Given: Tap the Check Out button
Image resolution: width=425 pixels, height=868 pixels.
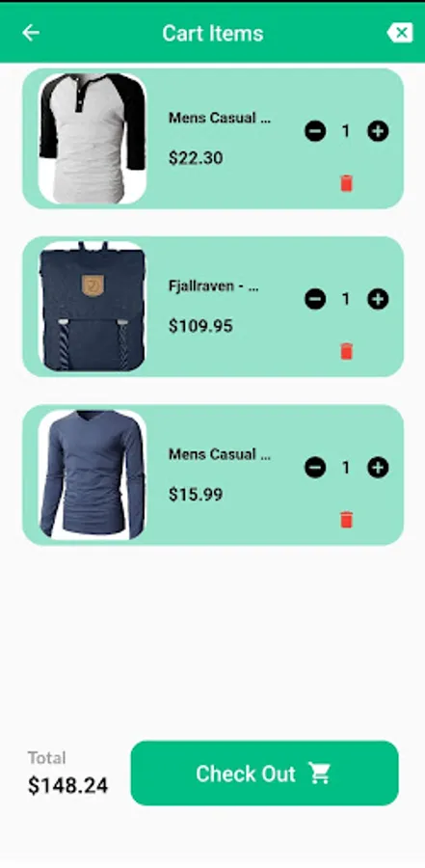Looking at the screenshot, I should point(264,773).
